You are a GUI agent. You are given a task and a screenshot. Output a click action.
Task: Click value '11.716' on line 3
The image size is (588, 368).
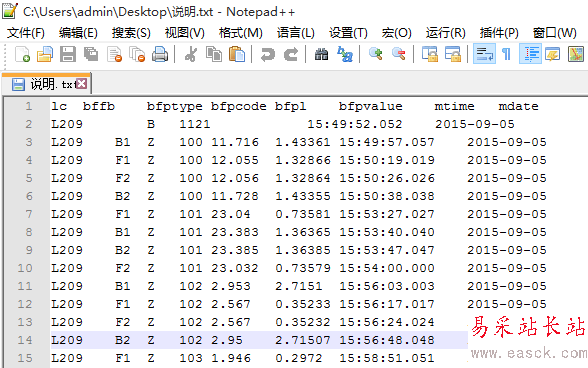235,142
